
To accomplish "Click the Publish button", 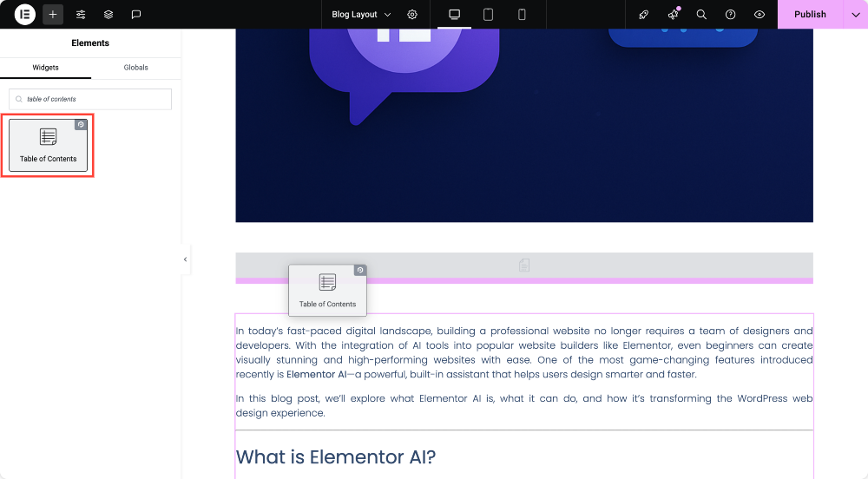I will pos(810,15).
